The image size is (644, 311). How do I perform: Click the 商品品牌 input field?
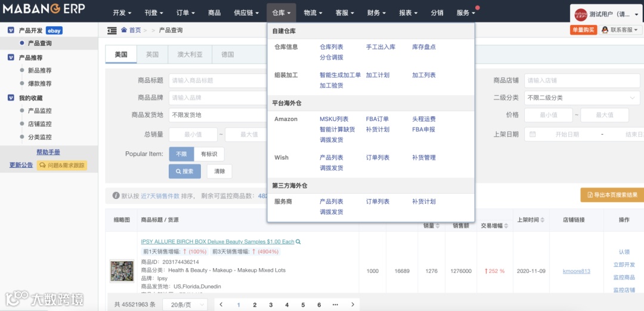pos(218,98)
